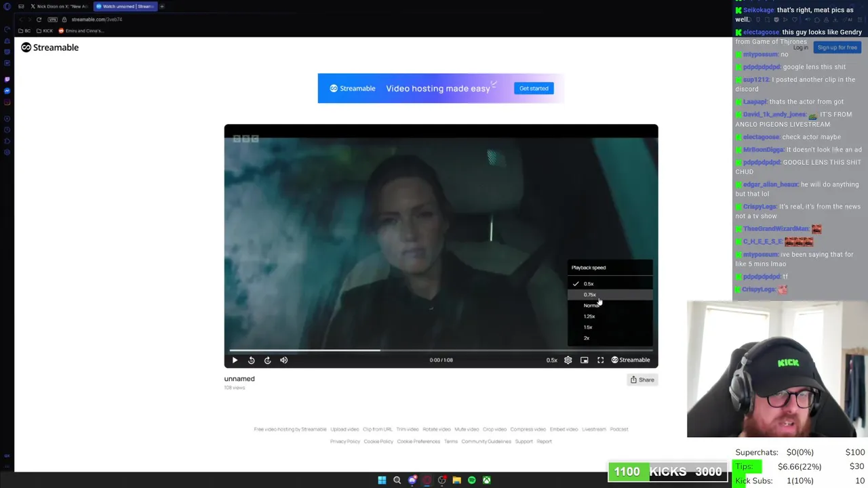868x488 pixels.
Task: Open the Community Guidelines link
Action: click(x=486, y=441)
